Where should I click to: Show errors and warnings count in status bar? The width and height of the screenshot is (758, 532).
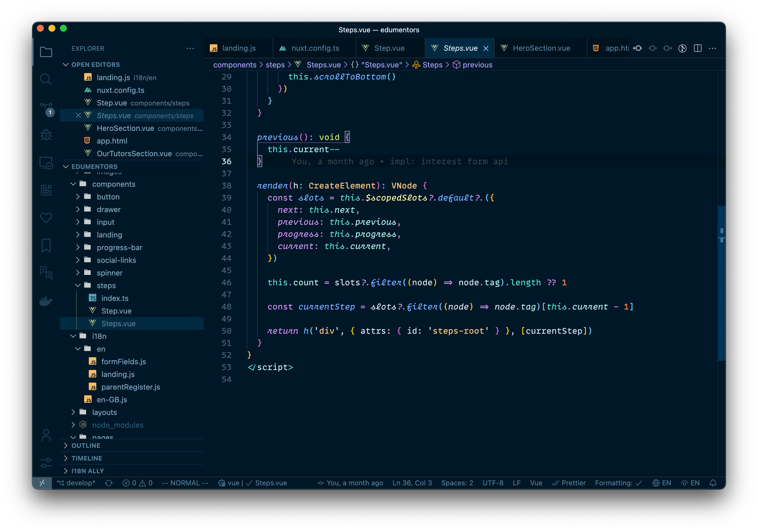pyautogui.click(x=137, y=483)
